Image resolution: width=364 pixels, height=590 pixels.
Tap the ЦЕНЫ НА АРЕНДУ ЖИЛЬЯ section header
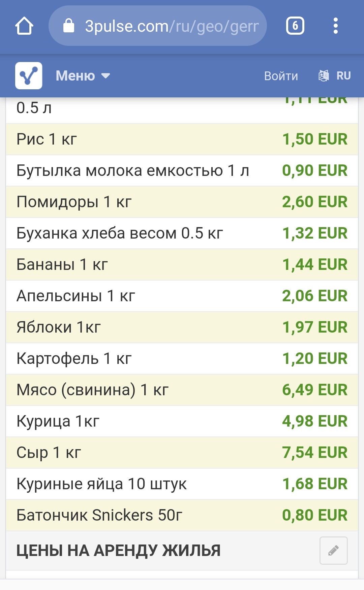click(x=118, y=550)
